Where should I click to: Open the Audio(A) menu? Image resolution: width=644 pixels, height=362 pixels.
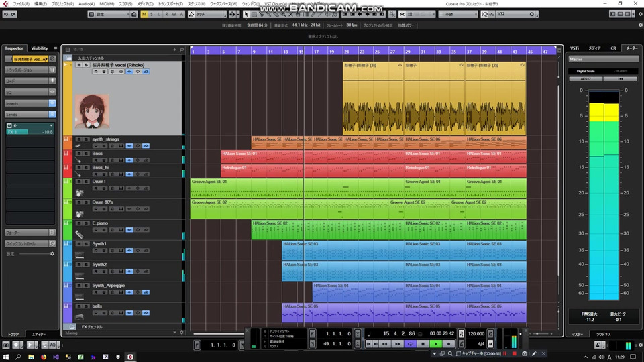(x=87, y=4)
